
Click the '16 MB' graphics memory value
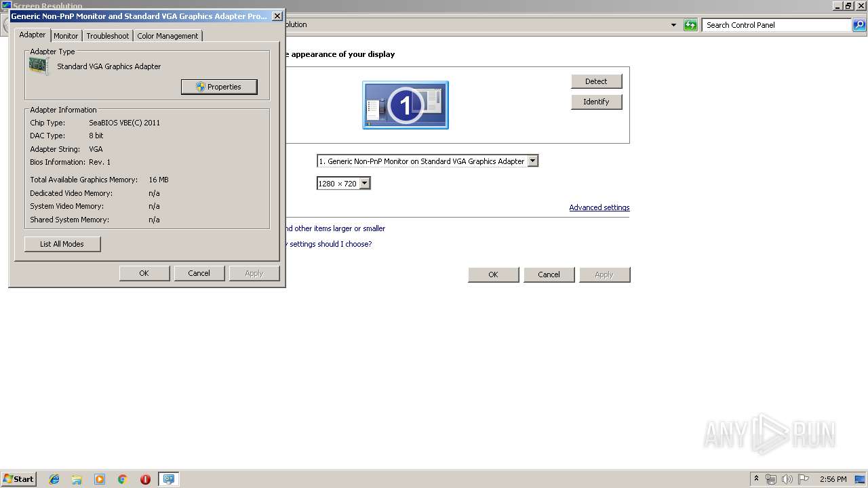coord(159,180)
